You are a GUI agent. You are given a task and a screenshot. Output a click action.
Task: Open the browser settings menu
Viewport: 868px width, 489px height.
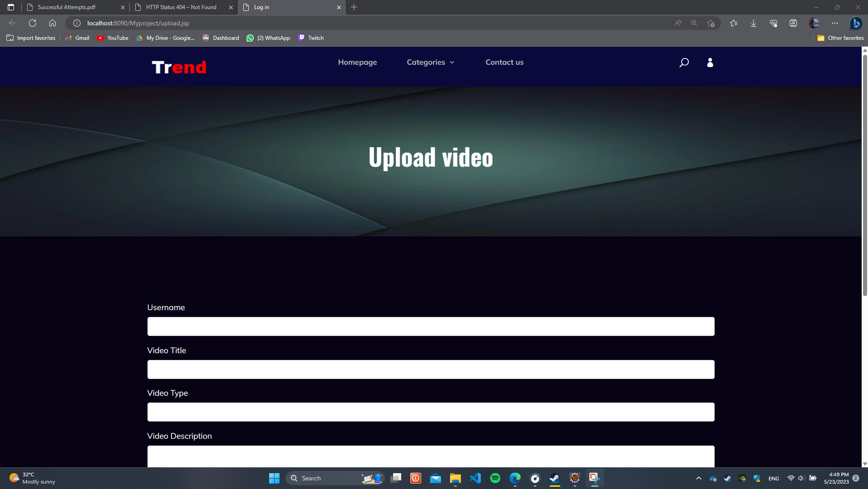point(835,23)
